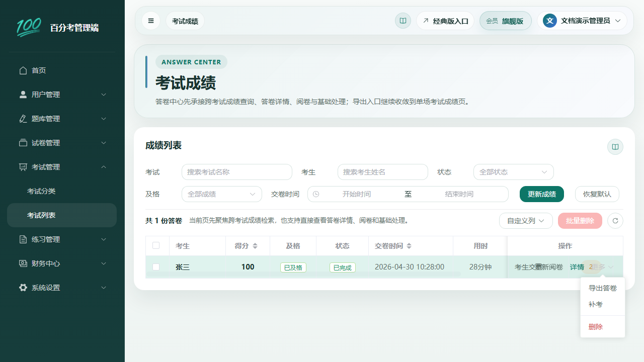The image size is (644, 362).
Task: Click the 用时 column header
Action: click(480, 246)
